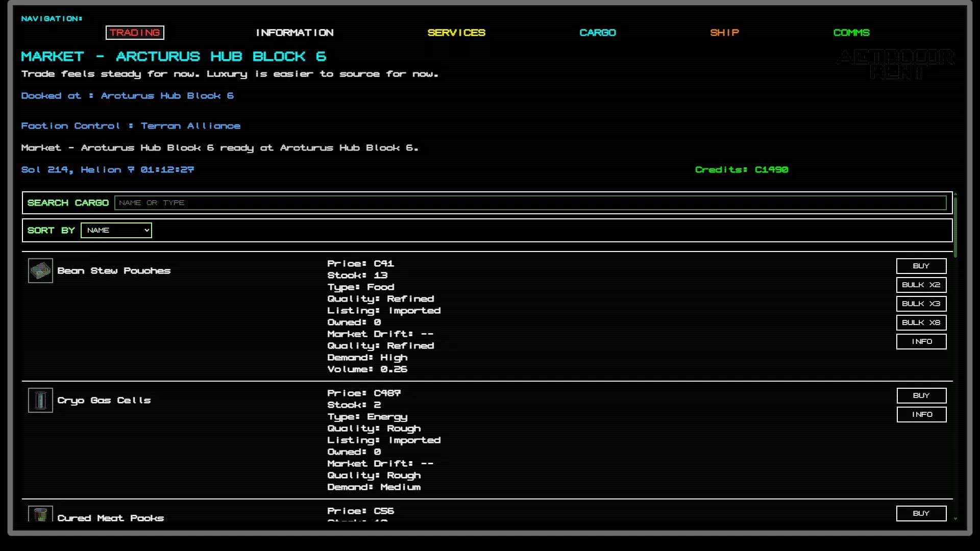Viewport: 980px width, 551px height.
Task: Switch to the Information tab
Action: click(295, 33)
